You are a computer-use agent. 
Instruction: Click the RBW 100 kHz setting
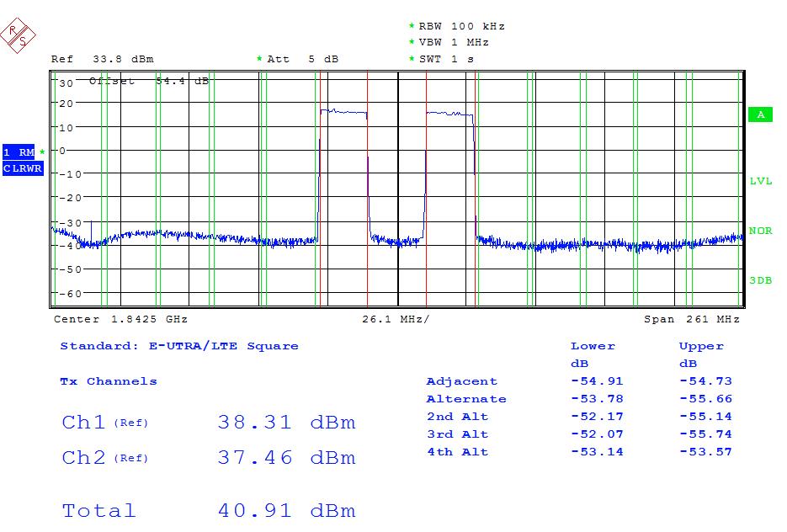click(461, 26)
